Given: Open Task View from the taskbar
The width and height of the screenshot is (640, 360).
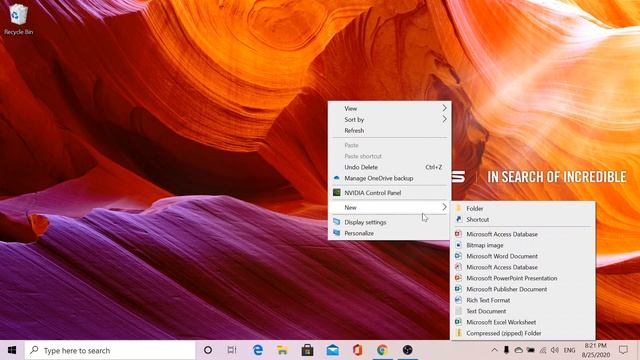Looking at the screenshot, I should pyautogui.click(x=231, y=350).
